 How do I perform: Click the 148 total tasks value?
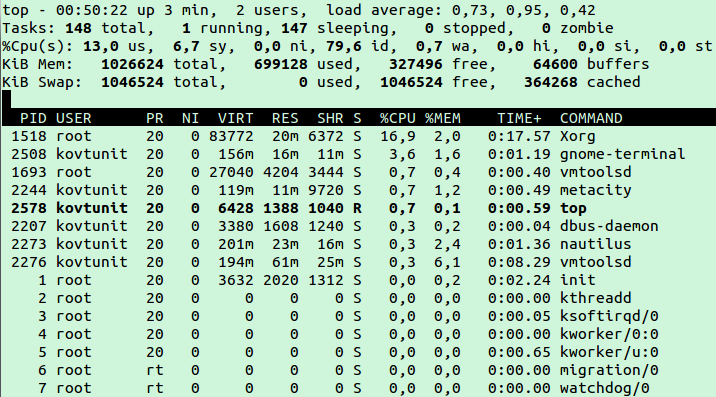[x=78, y=28]
